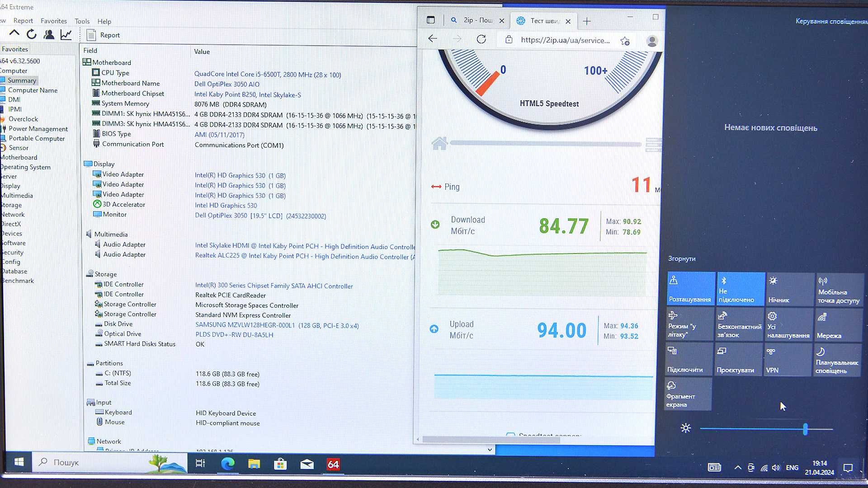Click the Up arrow icon in AIDA64 toolbar

click(14, 34)
